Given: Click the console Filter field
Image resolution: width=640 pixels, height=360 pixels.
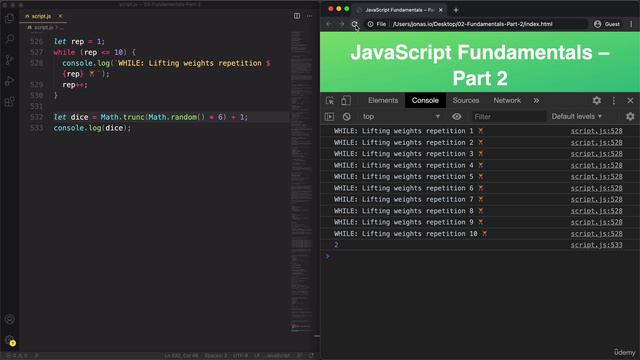Looking at the screenshot, I should coord(508,117).
